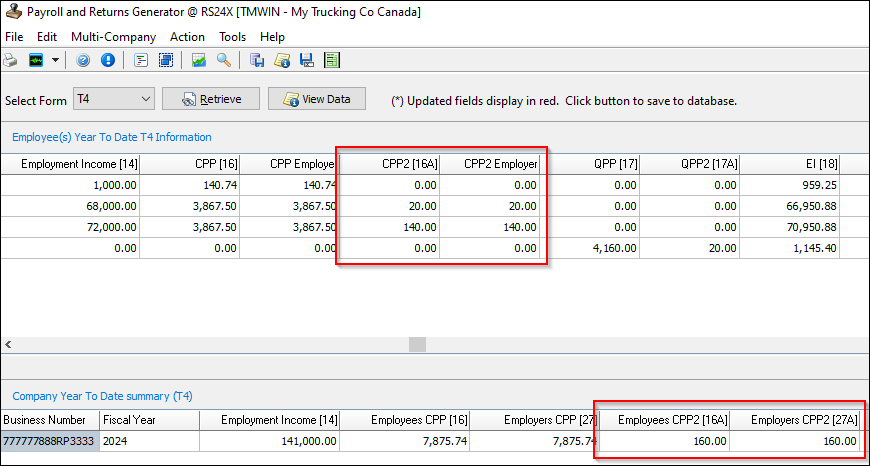Click the CPP 140.74 cell in the first row
Image resolution: width=870 pixels, height=466 pixels.
[x=189, y=185]
